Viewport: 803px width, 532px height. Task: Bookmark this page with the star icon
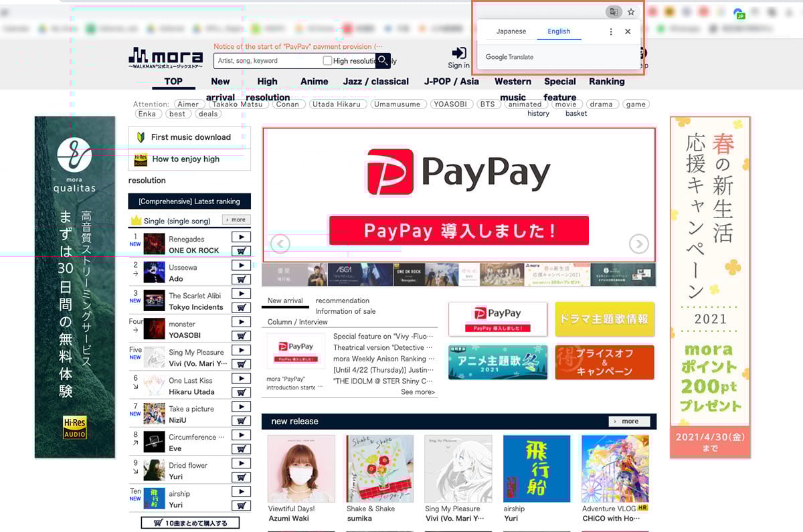coord(631,12)
